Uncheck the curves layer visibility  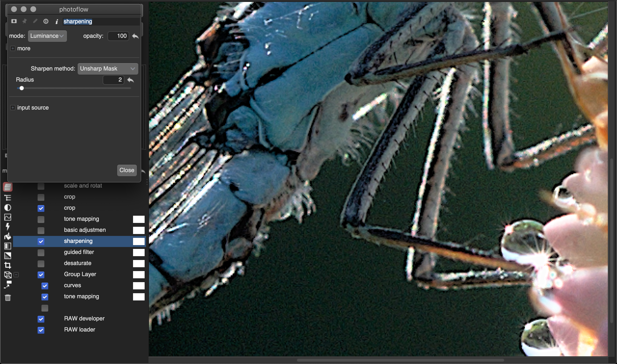tap(45, 286)
